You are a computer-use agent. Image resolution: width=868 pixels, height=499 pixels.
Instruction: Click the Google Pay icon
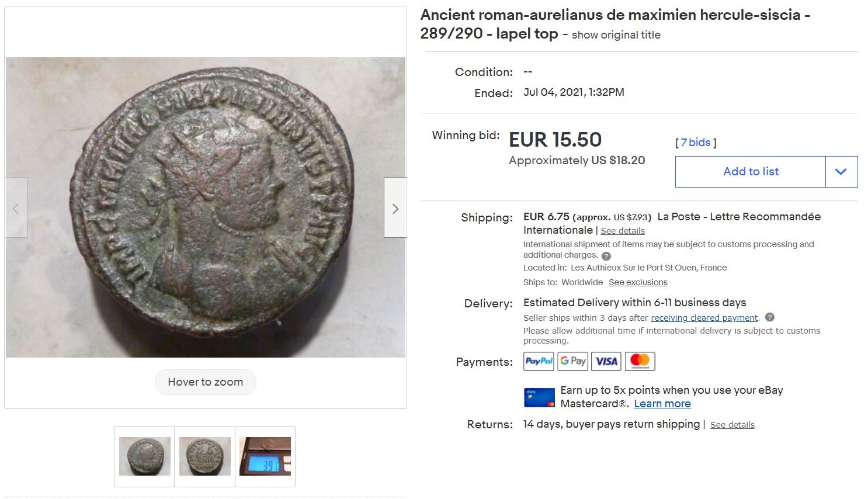572,361
